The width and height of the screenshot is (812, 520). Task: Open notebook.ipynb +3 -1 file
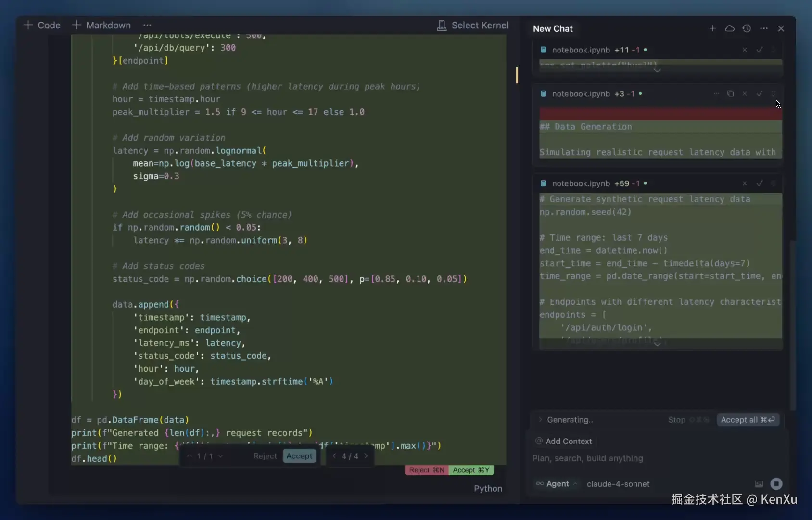coord(581,93)
